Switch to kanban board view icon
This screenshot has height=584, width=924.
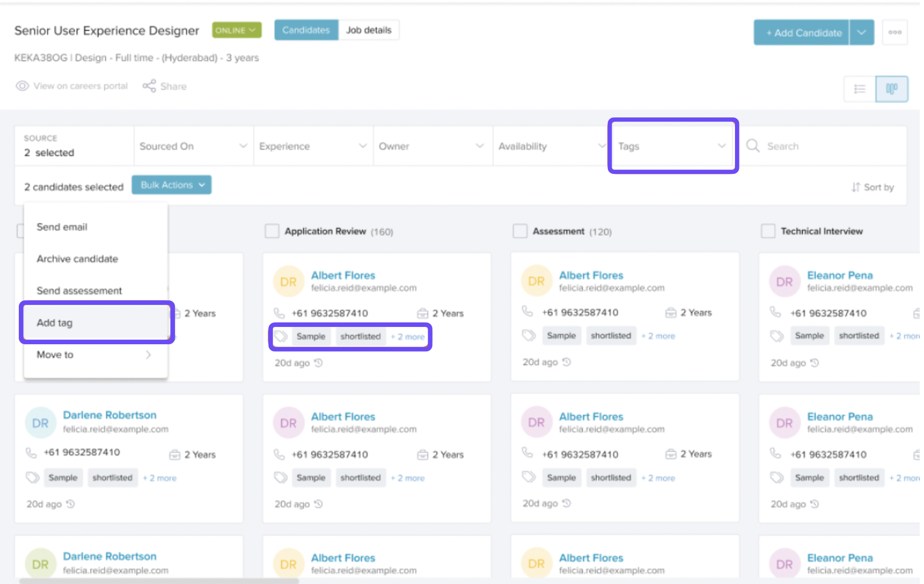click(891, 89)
